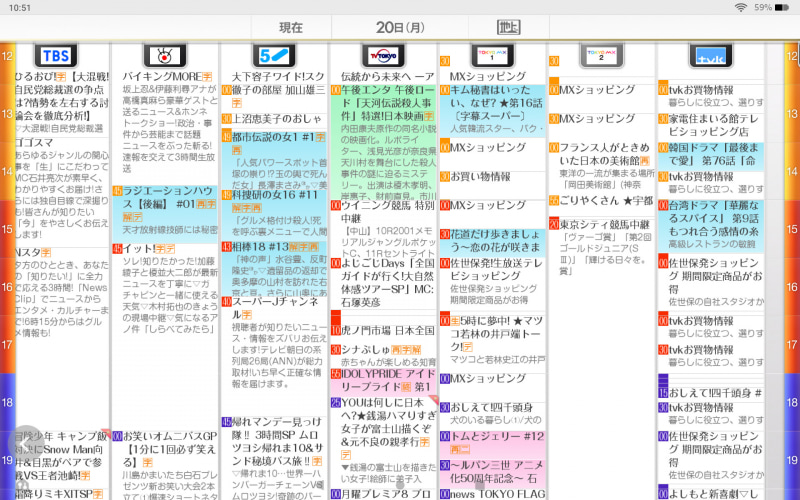Open the 地上 broadcast type selector
Screen dimensions: 800x500
[x=508, y=28]
